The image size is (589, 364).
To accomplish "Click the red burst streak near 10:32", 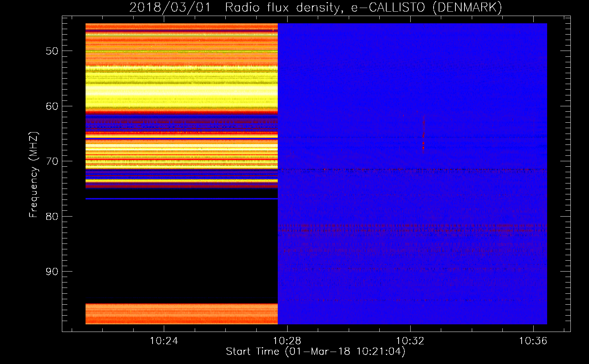I will point(423,133).
